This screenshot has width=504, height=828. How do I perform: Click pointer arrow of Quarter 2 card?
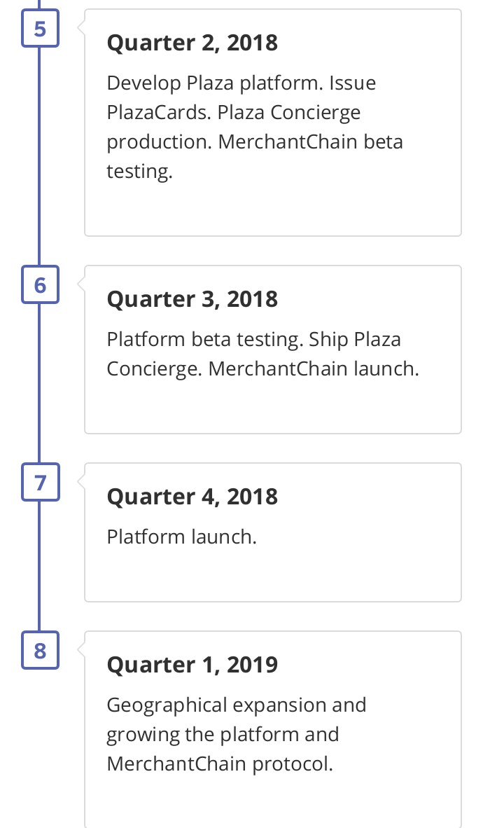[81, 27]
